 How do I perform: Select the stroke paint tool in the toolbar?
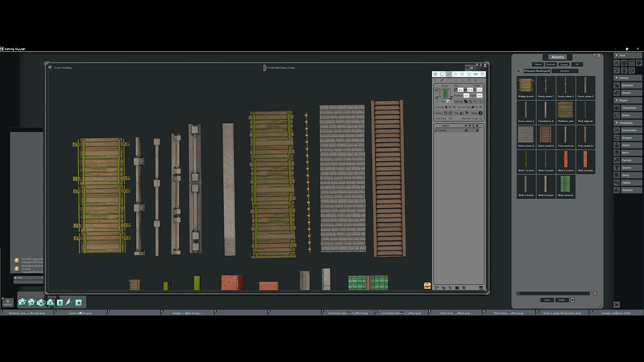coord(449,74)
